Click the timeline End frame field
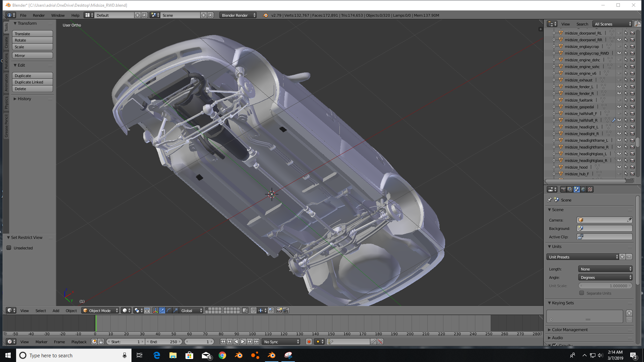Image resolution: width=644 pixels, height=362 pixels. pyautogui.click(x=164, y=342)
